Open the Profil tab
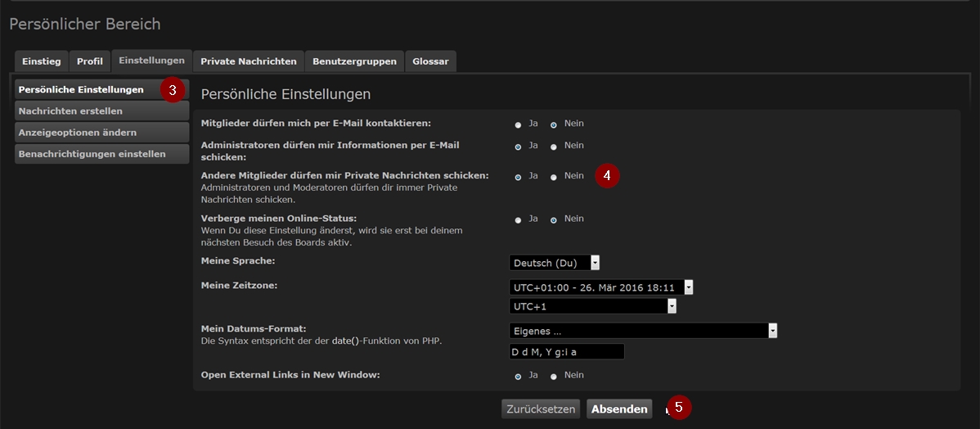This screenshot has width=980, height=429. 90,61
